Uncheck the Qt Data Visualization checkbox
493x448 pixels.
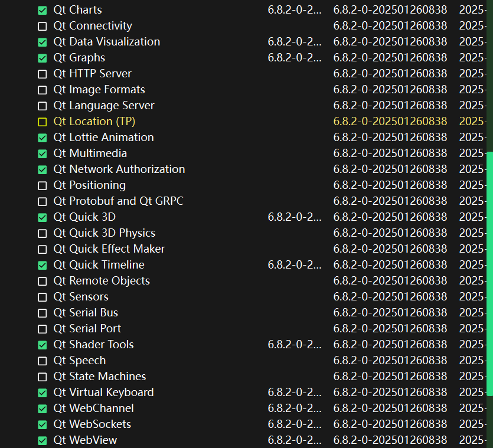point(42,42)
